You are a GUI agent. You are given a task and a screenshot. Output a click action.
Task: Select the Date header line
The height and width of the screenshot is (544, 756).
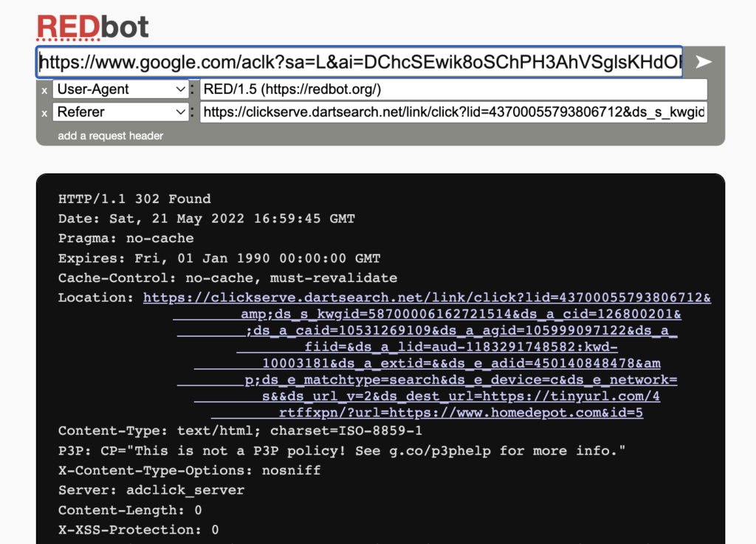207,218
